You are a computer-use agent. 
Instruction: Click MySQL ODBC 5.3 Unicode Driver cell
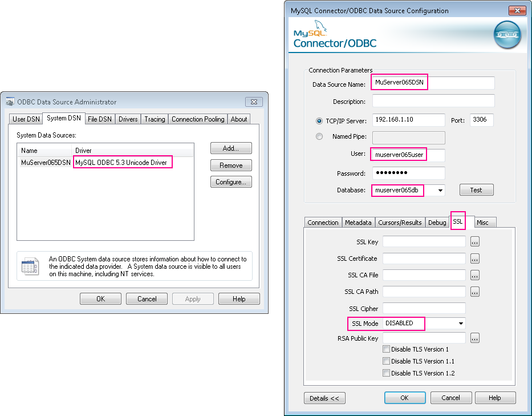coord(121,163)
